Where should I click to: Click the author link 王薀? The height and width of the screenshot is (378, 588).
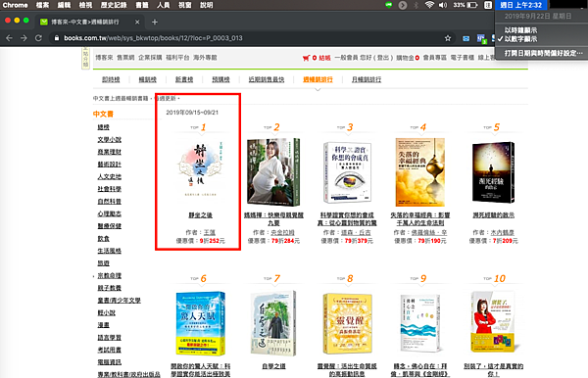(x=210, y=233)
